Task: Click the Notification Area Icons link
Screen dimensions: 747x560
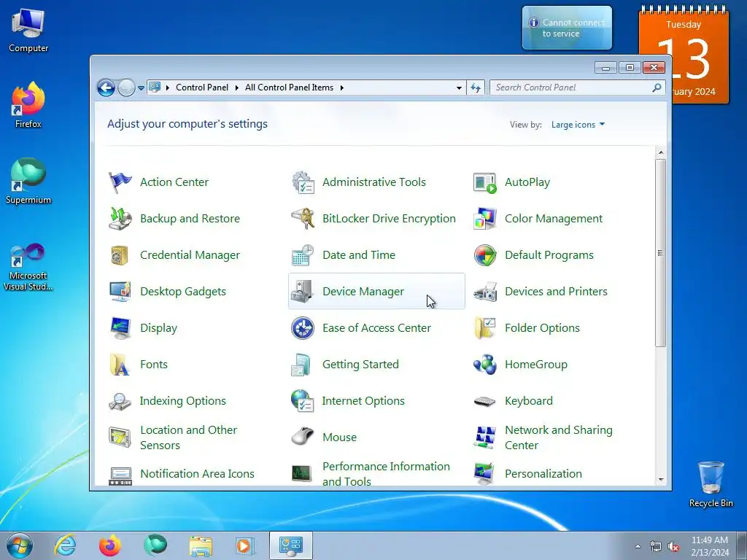Action: [197, 473]
